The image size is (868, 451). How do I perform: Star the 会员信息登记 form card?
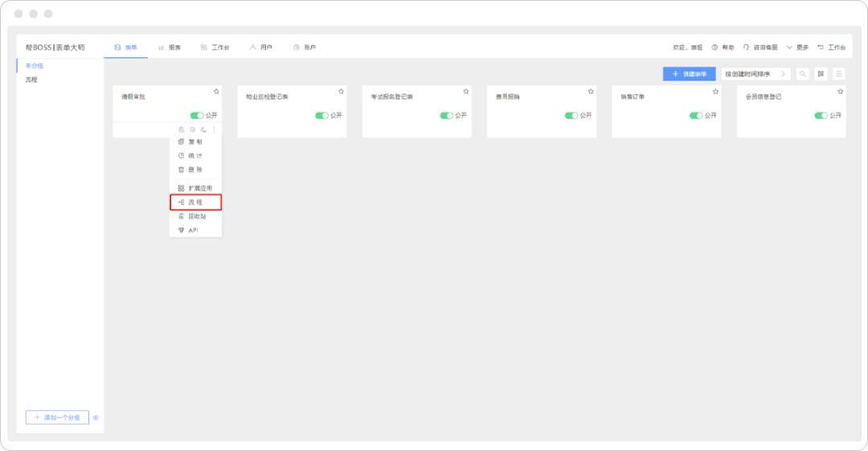[841, 92]
